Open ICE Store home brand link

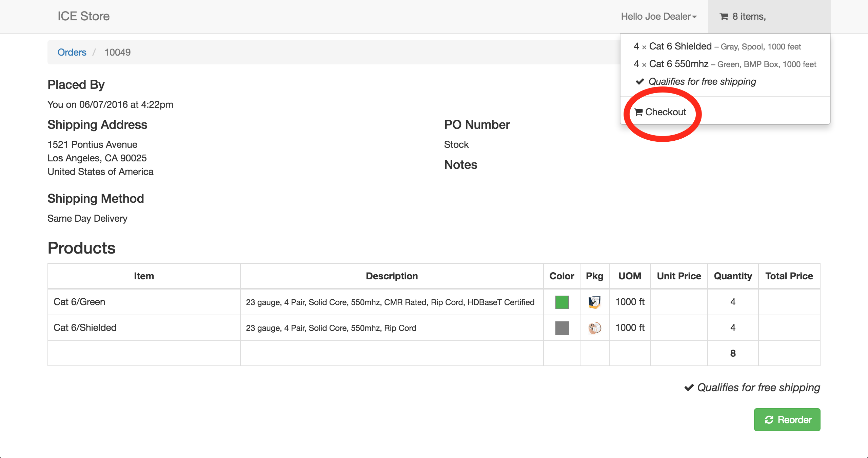83,16
